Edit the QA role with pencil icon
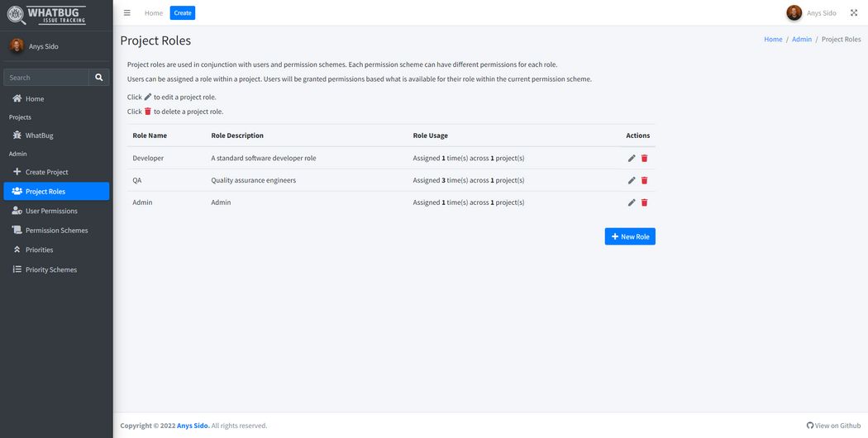868x438 pixels. click(x=632, y=180)
